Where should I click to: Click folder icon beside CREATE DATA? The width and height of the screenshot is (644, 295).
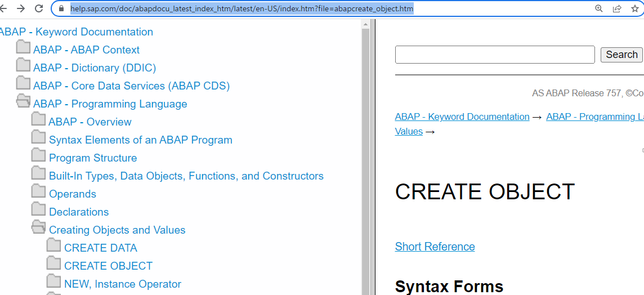click(54, 245)
